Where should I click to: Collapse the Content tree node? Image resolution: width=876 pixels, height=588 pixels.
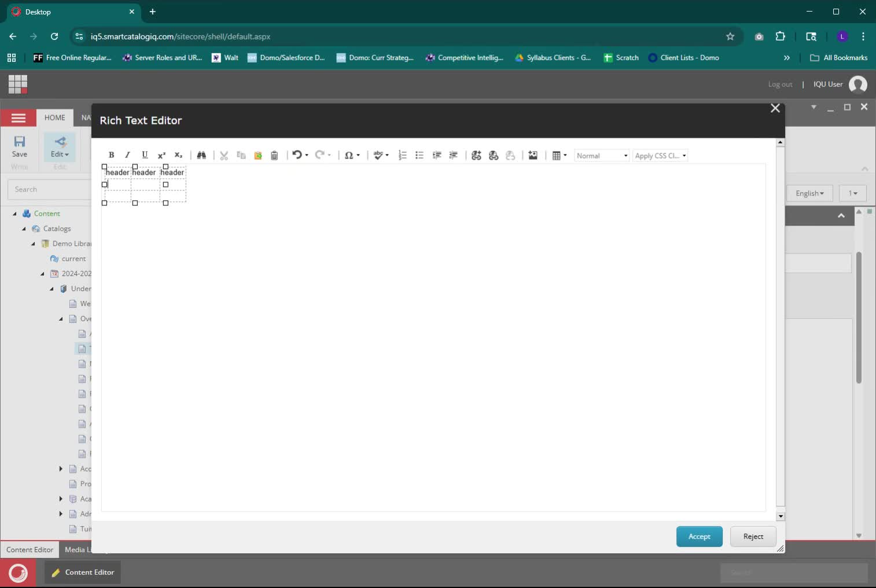point(15,214)
